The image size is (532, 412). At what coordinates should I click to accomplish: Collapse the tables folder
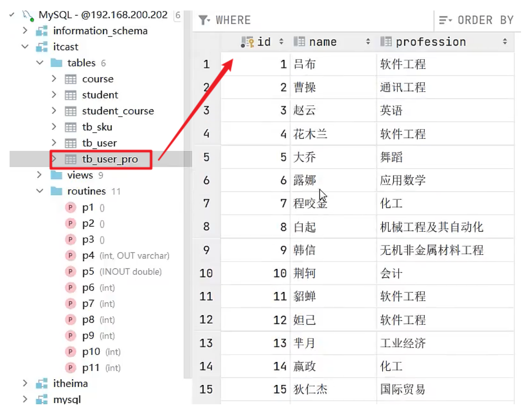pos(40,62)
